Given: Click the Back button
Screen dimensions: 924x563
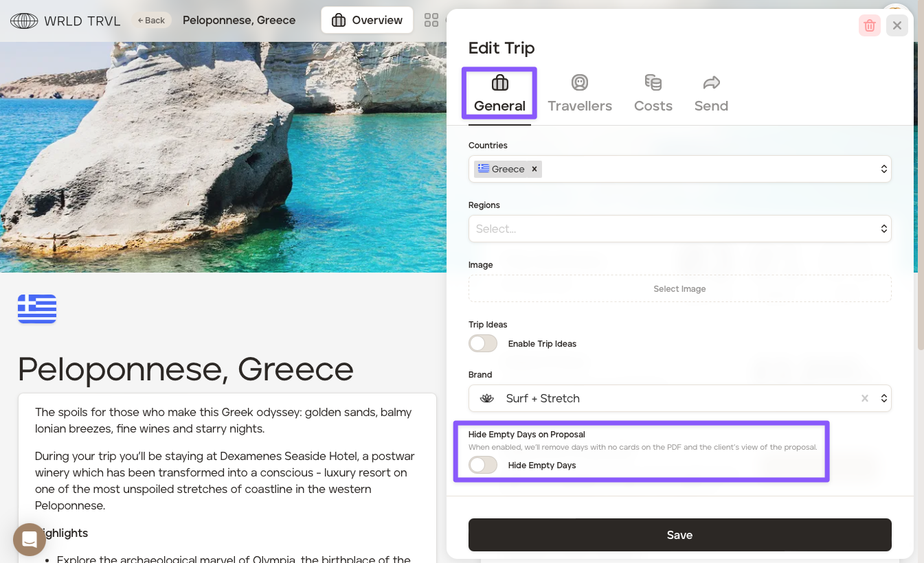Looking at the screenshot, I should click(x=151, y=21).
